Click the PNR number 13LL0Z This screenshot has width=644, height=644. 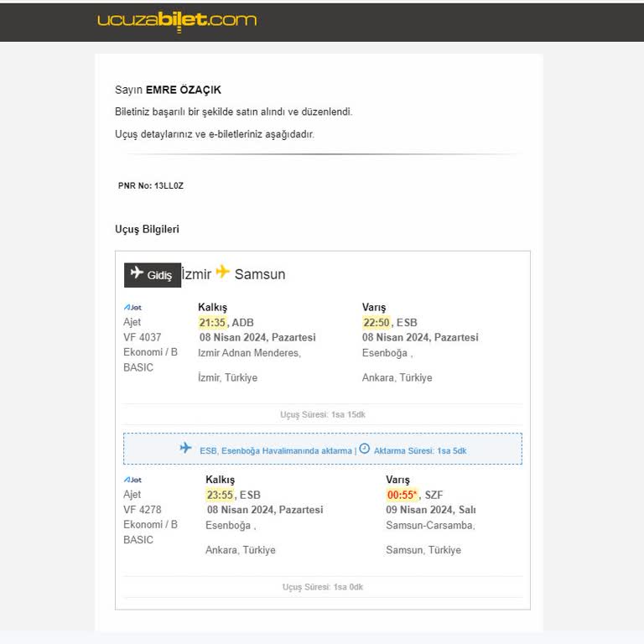click(169, 186)
